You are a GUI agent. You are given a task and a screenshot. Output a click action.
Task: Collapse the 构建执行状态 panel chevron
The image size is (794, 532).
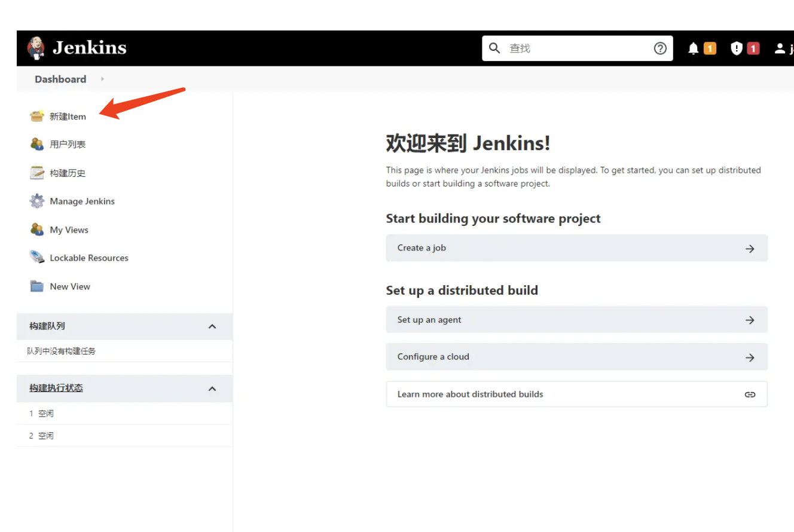pyautogui.click(x=212, y=389)
